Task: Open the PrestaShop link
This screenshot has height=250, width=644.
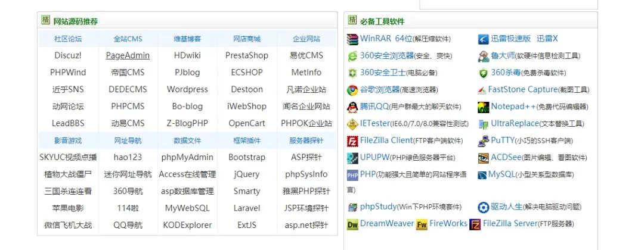Action: pyautogui.click(x=247, y=55)
